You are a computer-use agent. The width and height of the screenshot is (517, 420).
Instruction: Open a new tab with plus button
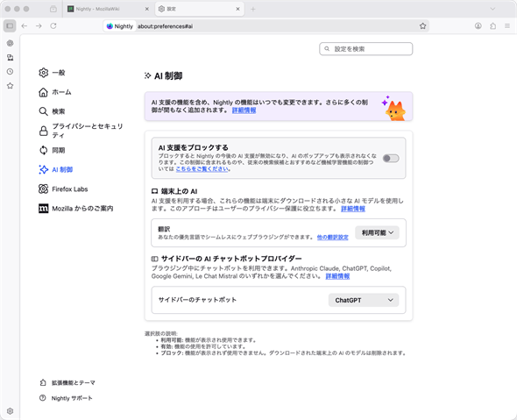click(x=253, y=10)
